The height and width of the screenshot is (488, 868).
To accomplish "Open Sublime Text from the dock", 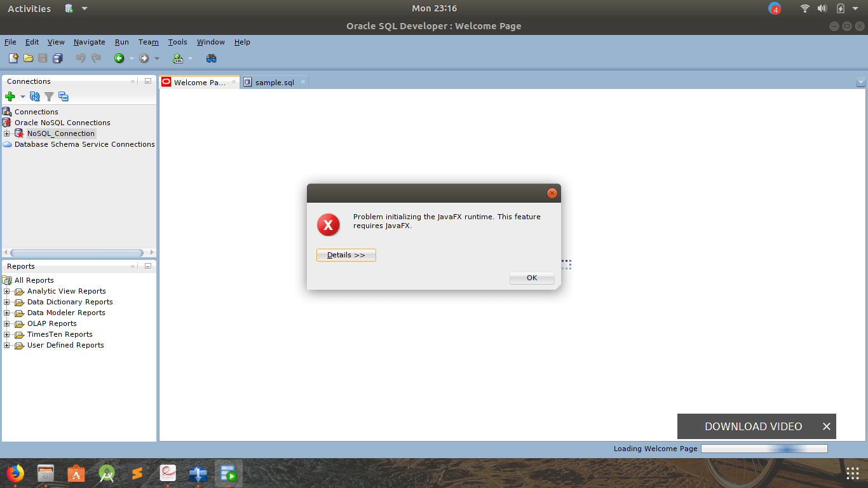I will [x=137, y=473].
